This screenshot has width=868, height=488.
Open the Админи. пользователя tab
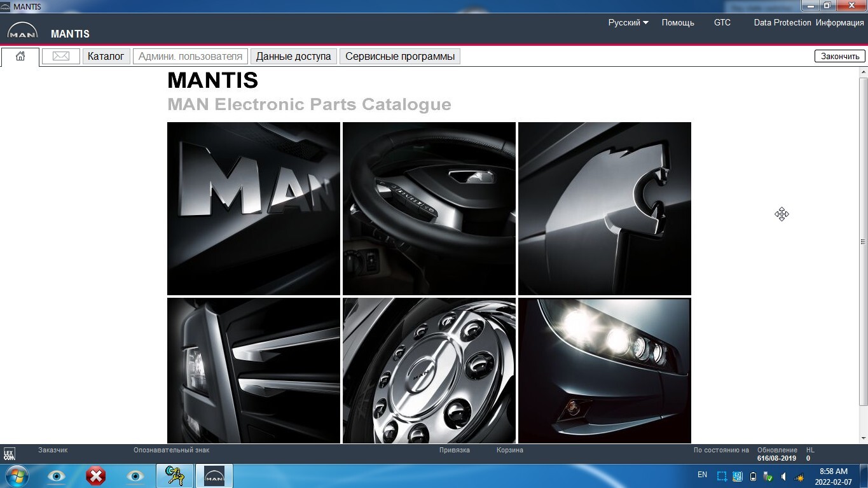[x=190, y=56]
